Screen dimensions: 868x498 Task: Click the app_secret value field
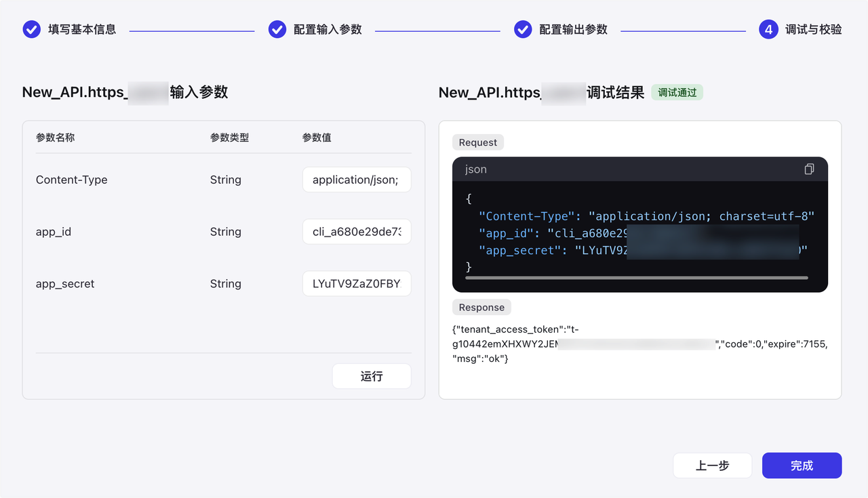(357, 283)
